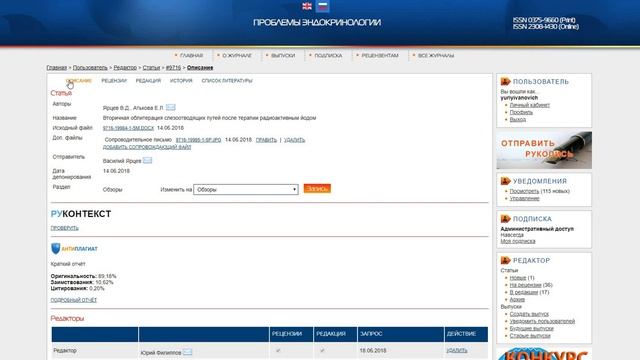Open the Выпуски menu item
The height and width of the screenshot is (360, 640).
coord(283,56)
